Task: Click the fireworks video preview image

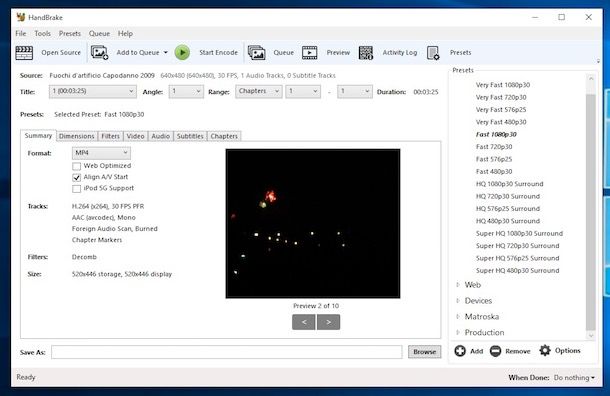Action: tap(313, 224)
